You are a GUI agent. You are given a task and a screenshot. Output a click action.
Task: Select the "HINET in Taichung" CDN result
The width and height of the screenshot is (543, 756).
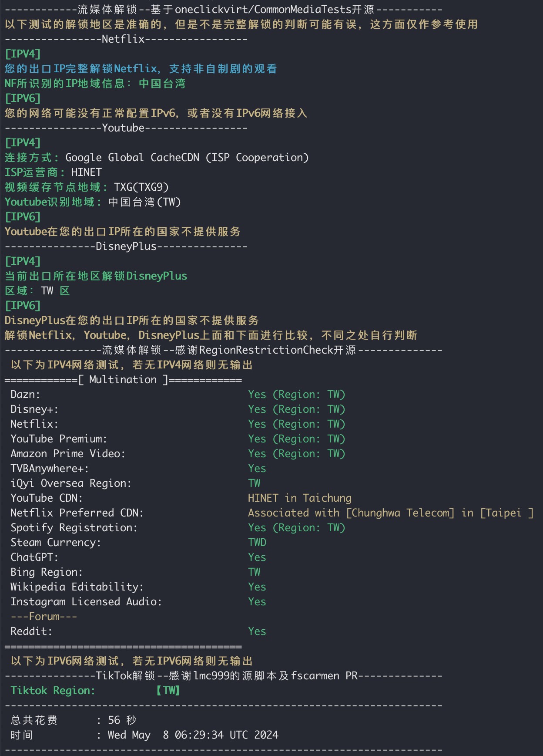click(x=300, y=498)
